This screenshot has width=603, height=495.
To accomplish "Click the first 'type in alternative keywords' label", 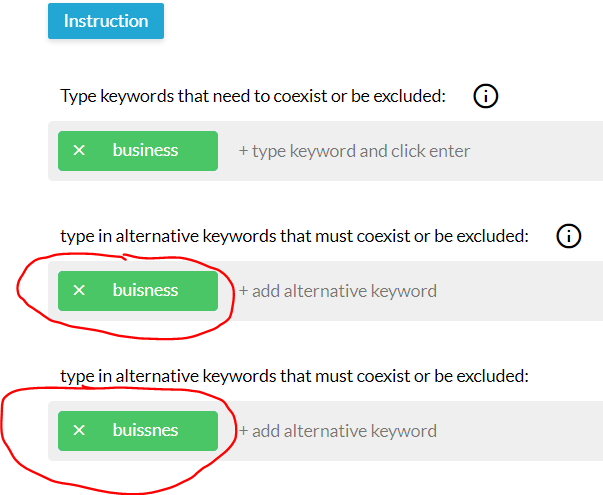I will 294,236.
